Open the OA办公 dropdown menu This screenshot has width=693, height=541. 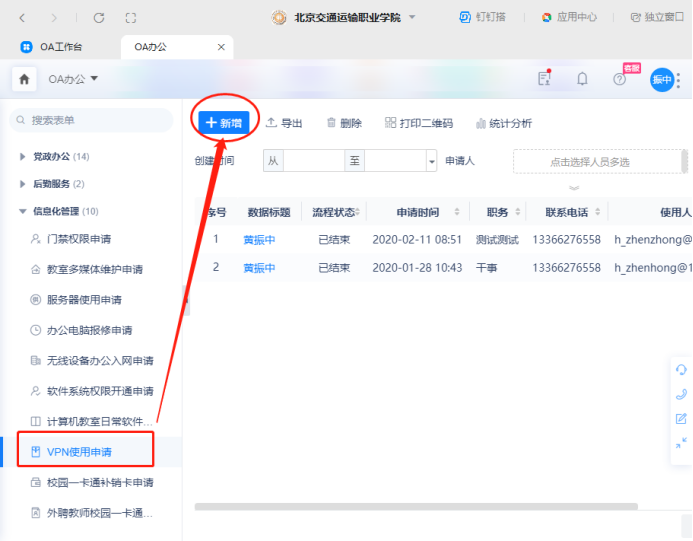tap(74, 79)
